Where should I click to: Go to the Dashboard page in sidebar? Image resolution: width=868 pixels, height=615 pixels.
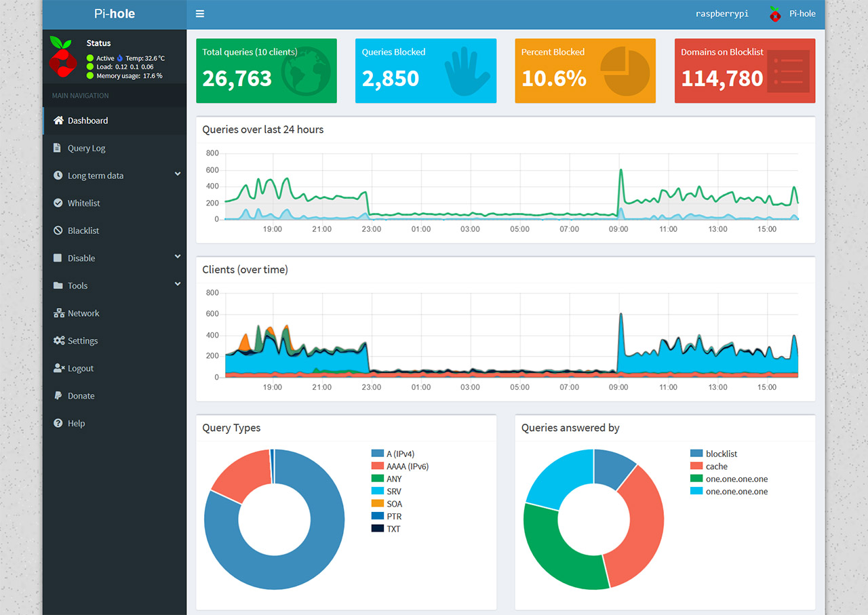[x=115, y=121]
